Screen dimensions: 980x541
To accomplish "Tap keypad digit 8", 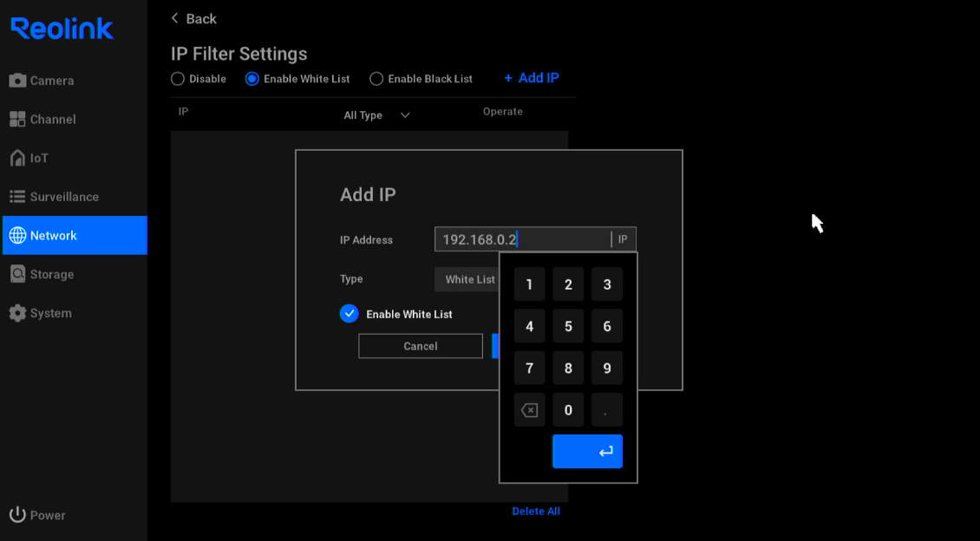I will coord(568,368).
